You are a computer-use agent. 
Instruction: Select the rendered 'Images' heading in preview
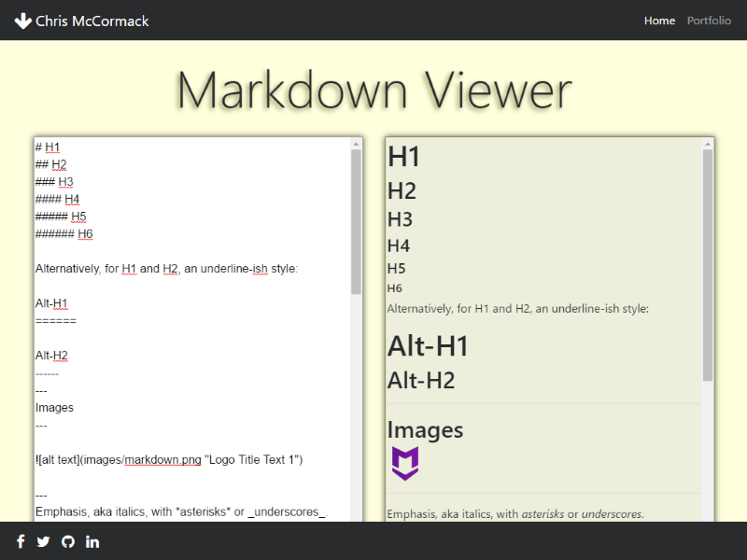425,429
